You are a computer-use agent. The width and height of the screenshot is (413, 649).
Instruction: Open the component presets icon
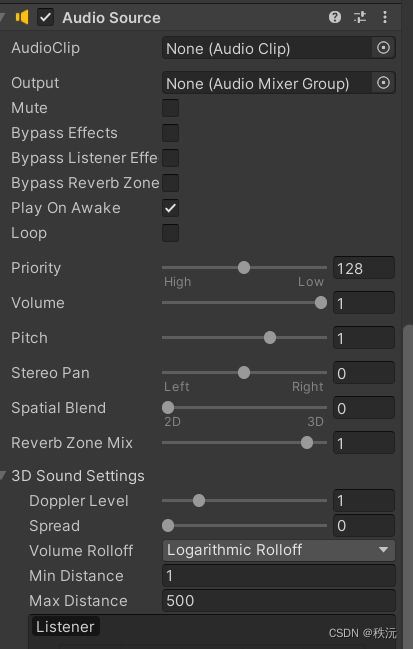click(360, 17)
